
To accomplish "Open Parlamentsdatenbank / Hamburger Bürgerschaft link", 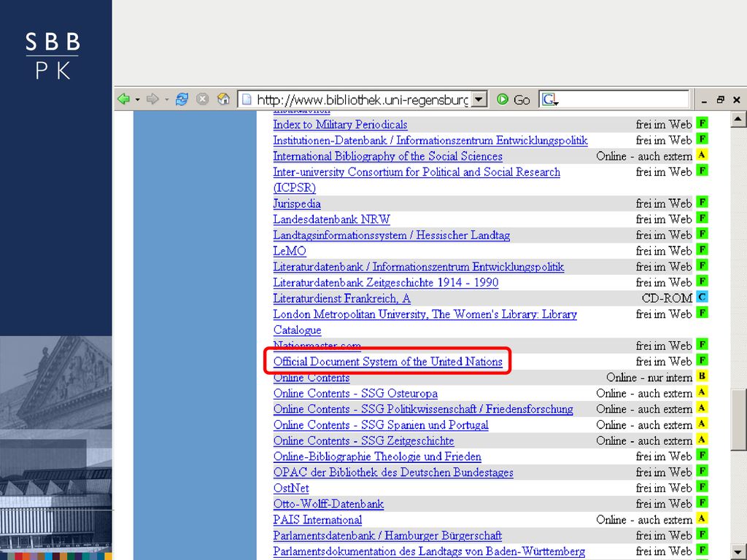I will pos(388,536).
